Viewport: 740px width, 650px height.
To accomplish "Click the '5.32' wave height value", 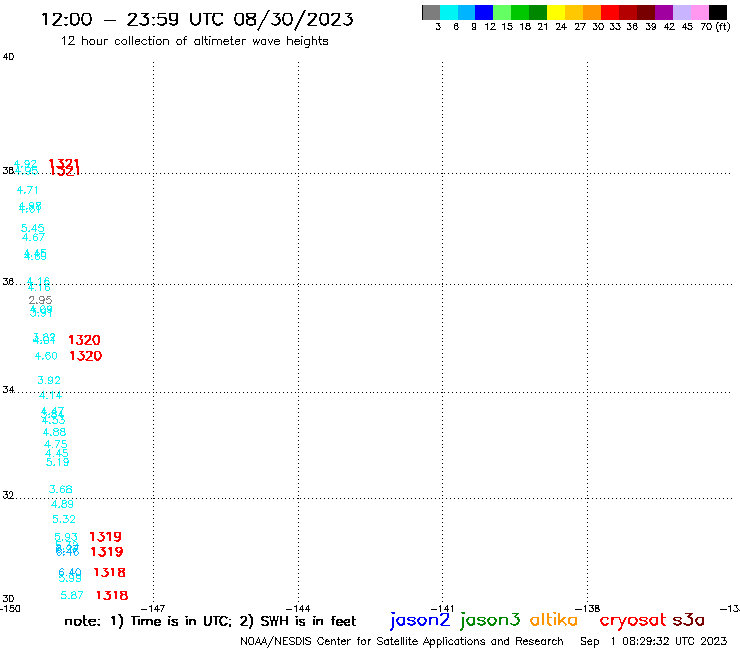I will coord(64,519).
